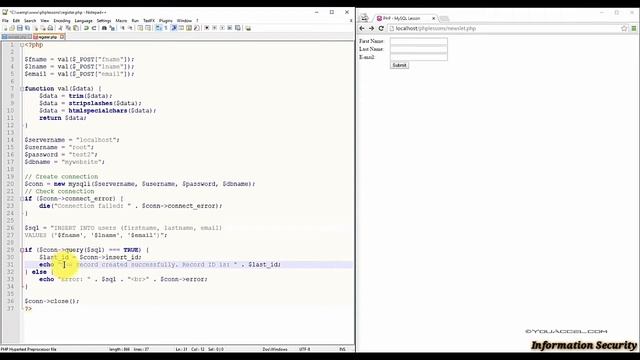Click the browser Back arrow
Screen dimensions: 640x360
362,29
